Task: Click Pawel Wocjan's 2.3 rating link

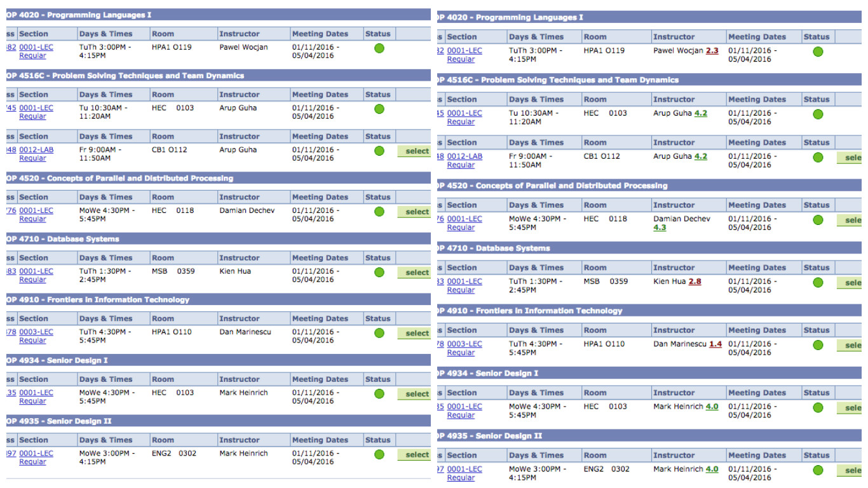Action: click(x=712, y=51)
